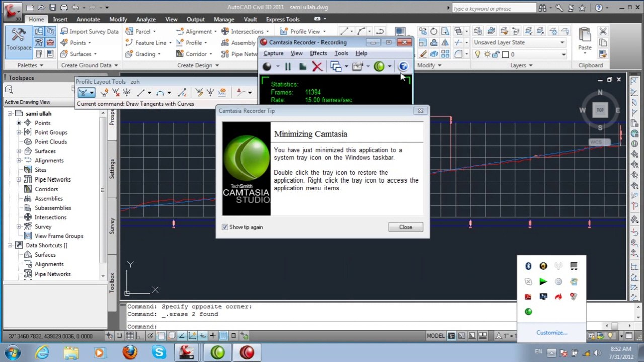This screenshot has height=362, width=644.
Task: Expand the Alignments node under sami ullah
Action: pyautogui.click(x=19, y=161)
